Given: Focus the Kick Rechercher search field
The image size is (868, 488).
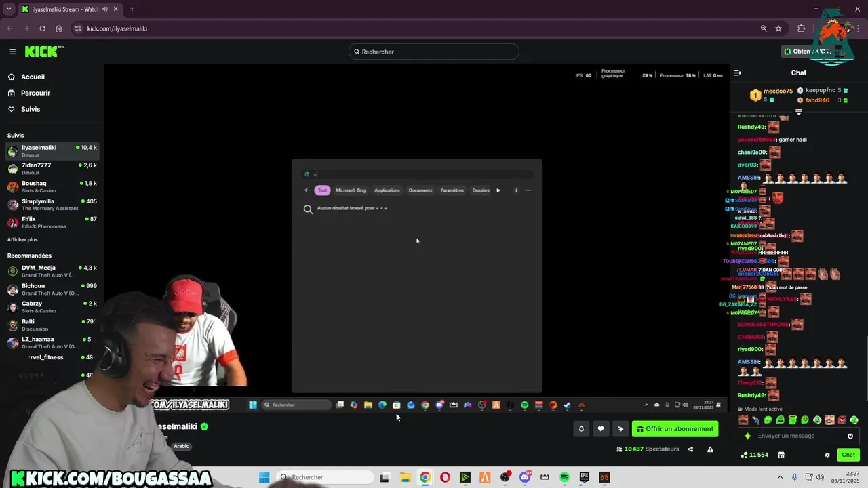Looking at the screenshot, I should (434, 52).
